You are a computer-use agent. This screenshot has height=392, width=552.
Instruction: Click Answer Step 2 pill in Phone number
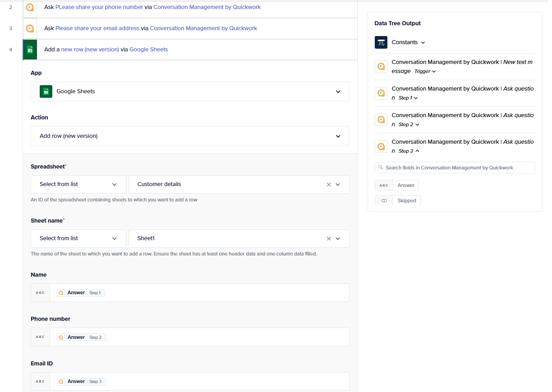tap(81, 337)
